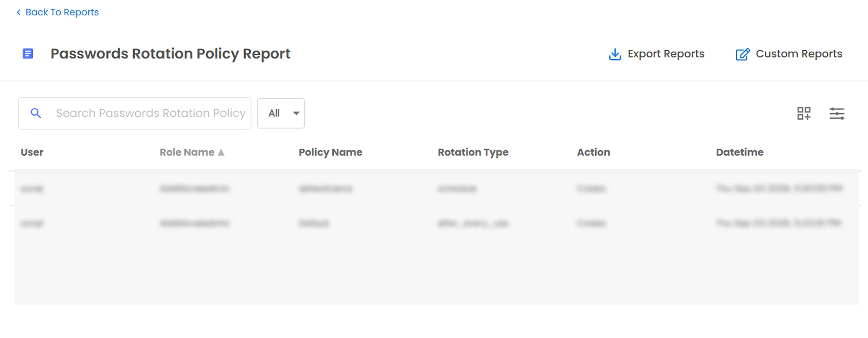Viewport: 868px width, 338px height.
Task: Focus the Search Passwords Rotation Policy field
Action: click(x=135, y=113)
